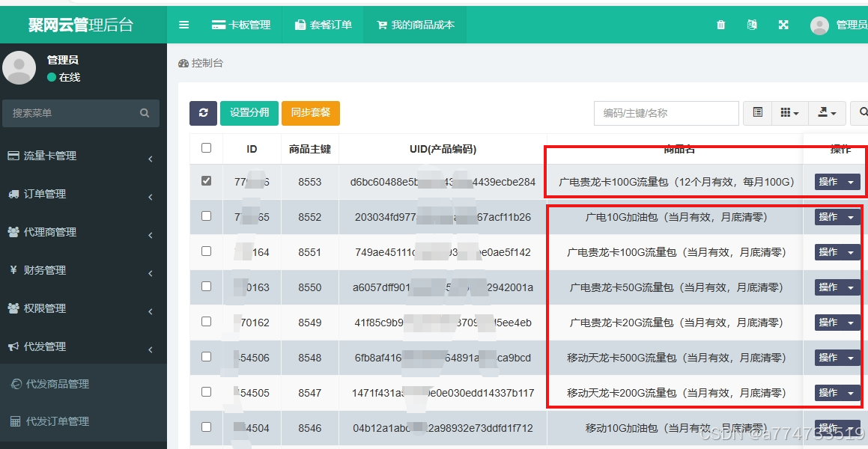Screen dimensions: 868x449
Task: Click the magnifier search button beside export
Action: point(861,113)
